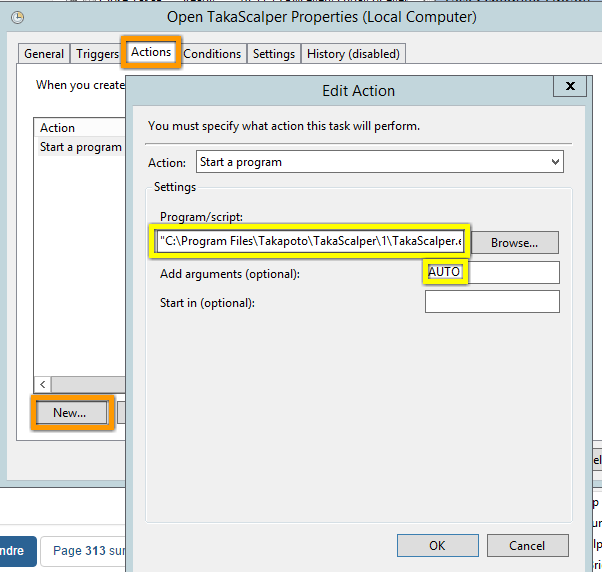
Task: Select the Start a program list entry
Action: (x=80, y=147)
